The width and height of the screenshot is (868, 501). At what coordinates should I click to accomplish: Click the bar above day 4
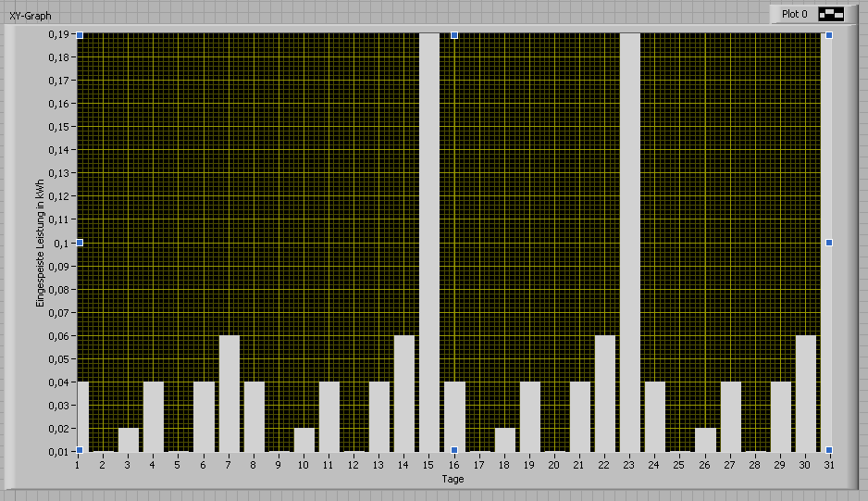click(x=154, y=417)
